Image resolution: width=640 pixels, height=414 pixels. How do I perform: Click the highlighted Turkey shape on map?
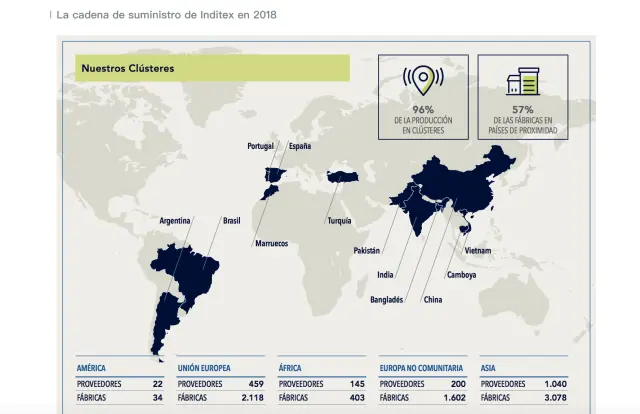pyautogui.click(x=343, y=177)
